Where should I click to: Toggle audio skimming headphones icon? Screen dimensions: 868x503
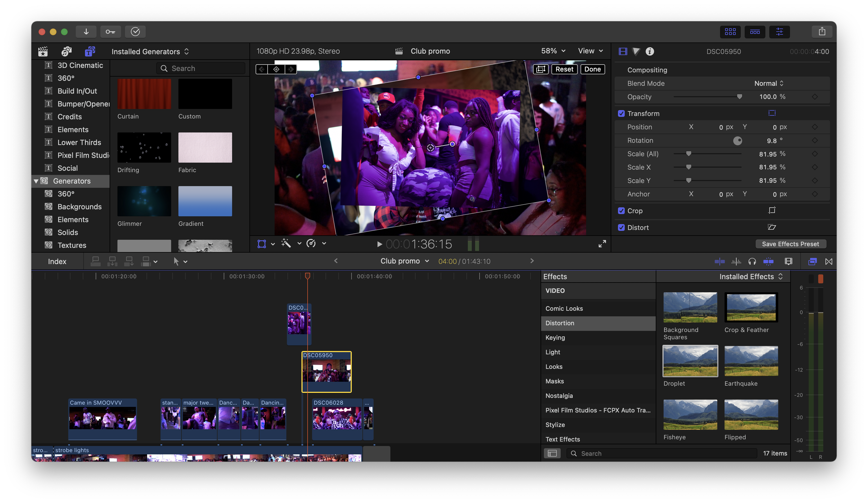tap(752, 261)
